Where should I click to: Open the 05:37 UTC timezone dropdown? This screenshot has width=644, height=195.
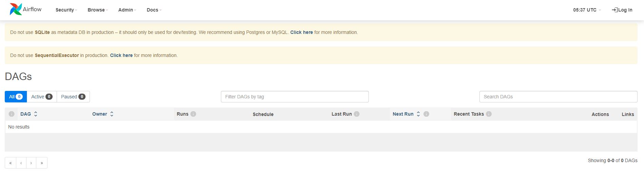pyautogui.click(x=587, y=10)
